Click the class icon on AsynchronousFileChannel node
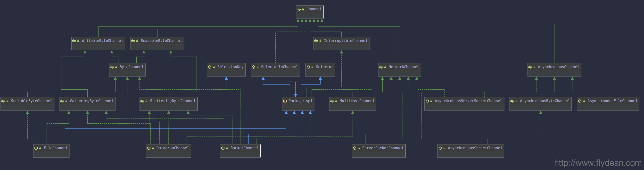 point(580,101)
